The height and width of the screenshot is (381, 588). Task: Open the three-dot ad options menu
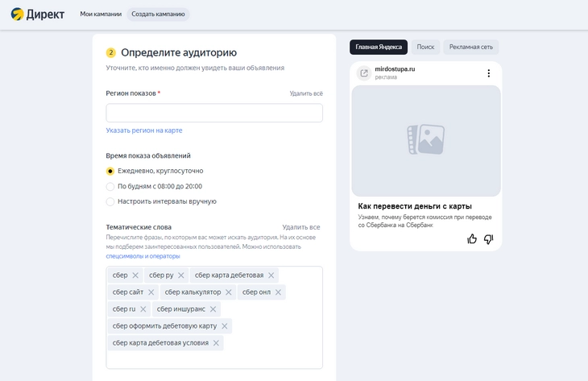coord(488,73)
